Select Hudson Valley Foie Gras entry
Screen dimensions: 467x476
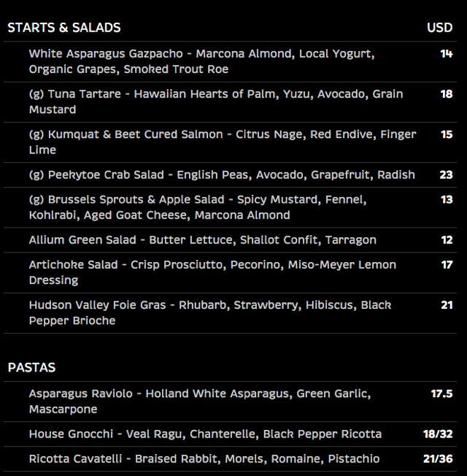pos(230,313)
